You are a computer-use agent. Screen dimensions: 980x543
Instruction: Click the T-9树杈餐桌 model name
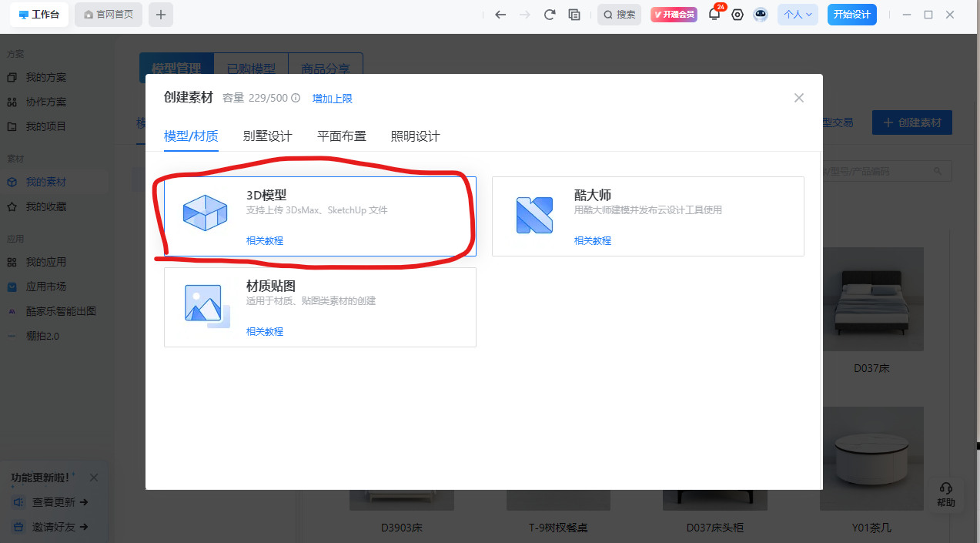coord(559,528)
